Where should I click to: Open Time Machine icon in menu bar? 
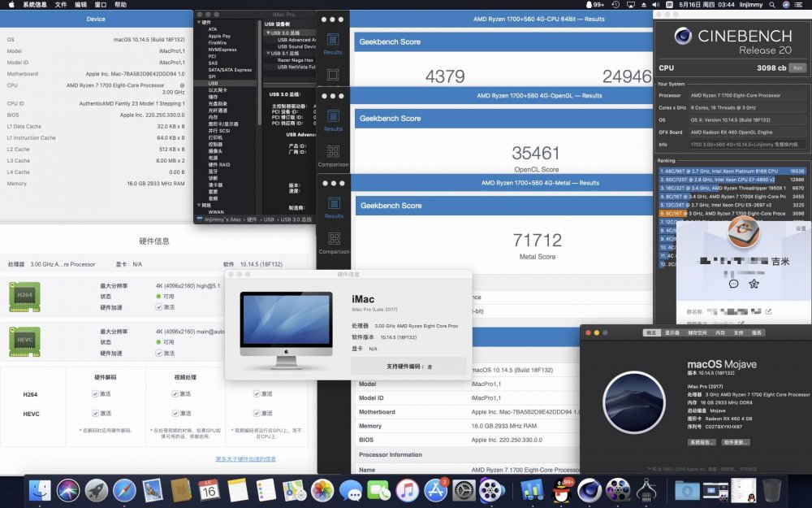pos(615,5)
